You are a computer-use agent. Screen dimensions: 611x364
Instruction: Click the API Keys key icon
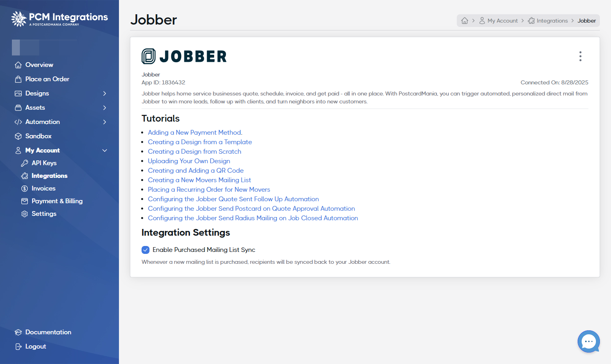[x=25, y=163]
